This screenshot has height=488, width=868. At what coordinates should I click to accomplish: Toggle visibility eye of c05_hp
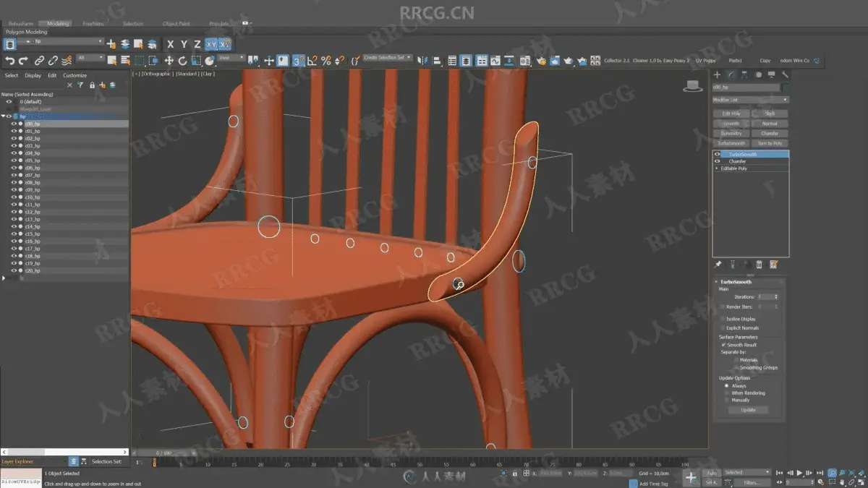click(14, 160)
